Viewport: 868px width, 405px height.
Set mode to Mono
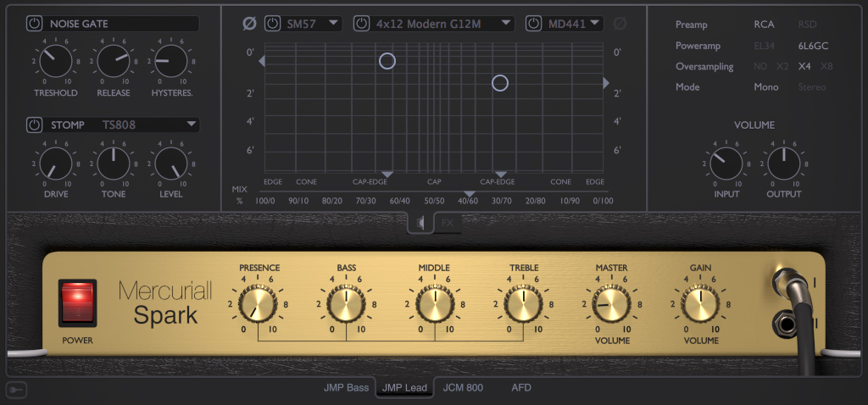tap(766, 87)
